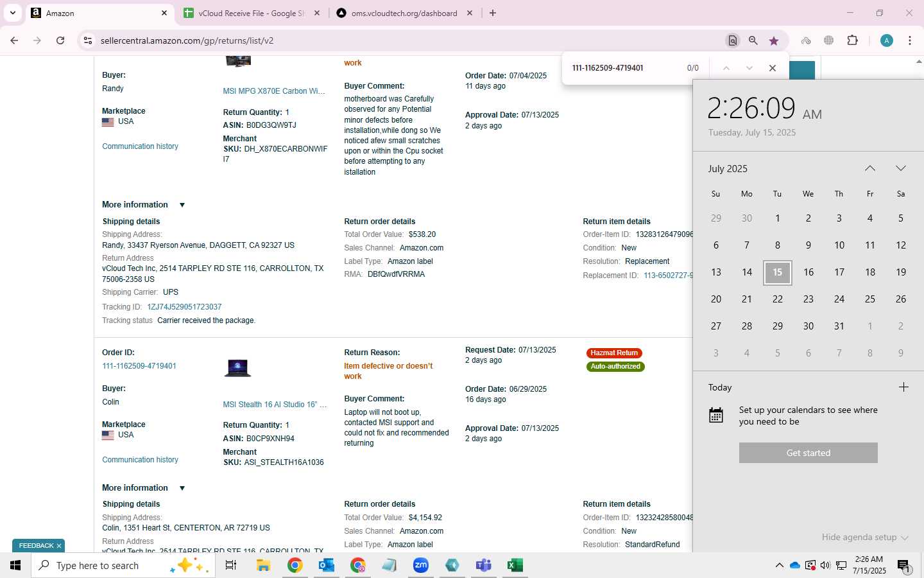This screenshot has height=578, width=924.
Task: Switch to the oms.vcloudtech.org/dashboard tab
Action: click(x=404, y=13)
